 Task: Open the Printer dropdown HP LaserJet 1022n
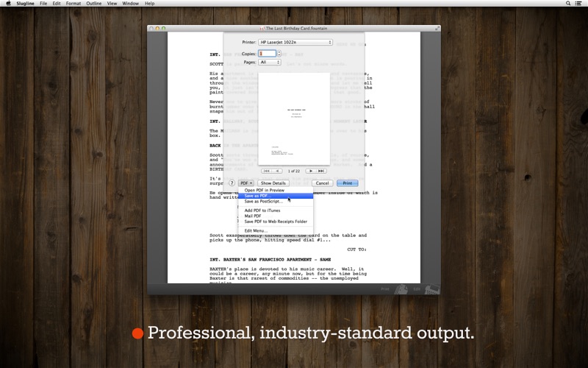pyautogui.click(x=295, y=43)
